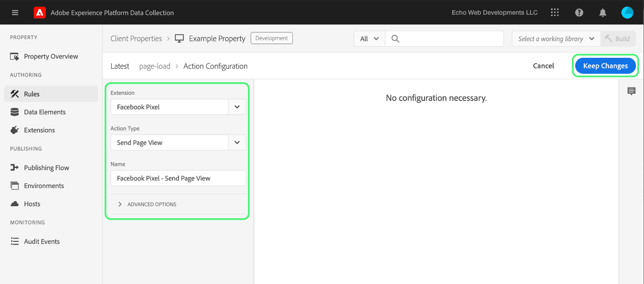Open Extensions in the sidebar
The image size is (644, 284).
click(39, 130)
